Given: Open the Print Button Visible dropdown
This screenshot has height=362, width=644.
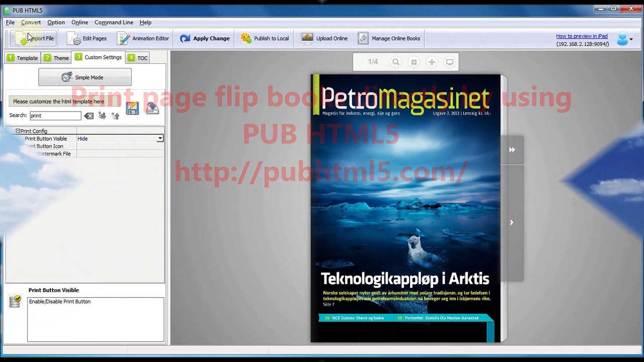Looking at the screenshot, I should (x=160, y=138).
